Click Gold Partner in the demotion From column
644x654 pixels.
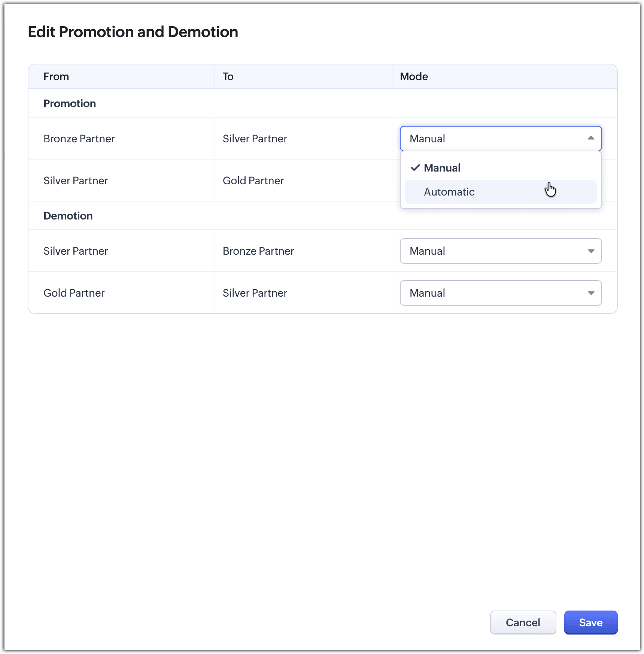74,293
